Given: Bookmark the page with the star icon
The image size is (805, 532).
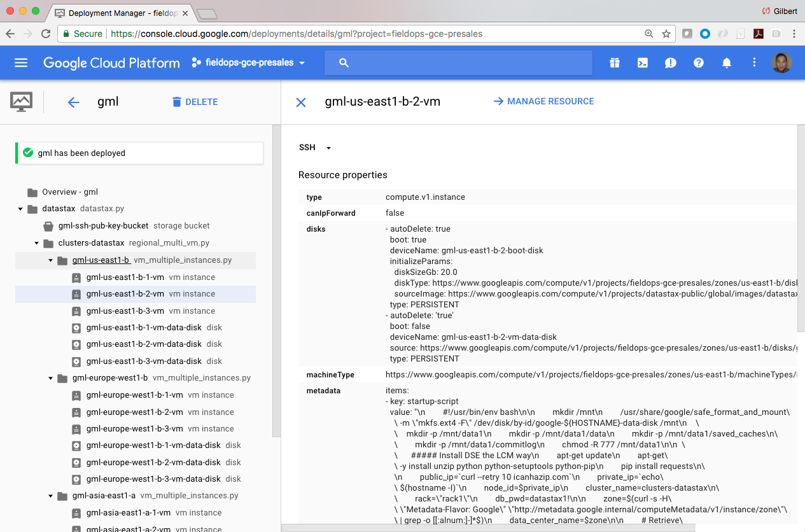Looking at the screenshot, I should 666,34.
